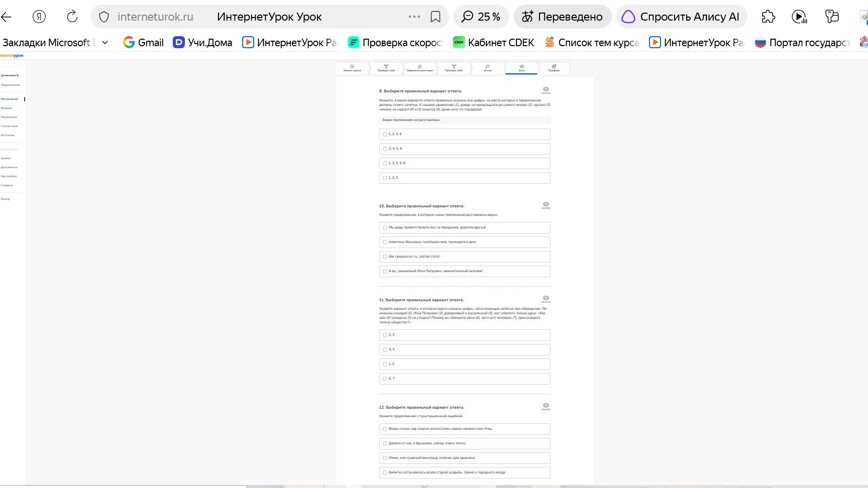This screenshot has height=488, width=868.
Task: Click 'Выход' to log out
Action: point(6,199)
